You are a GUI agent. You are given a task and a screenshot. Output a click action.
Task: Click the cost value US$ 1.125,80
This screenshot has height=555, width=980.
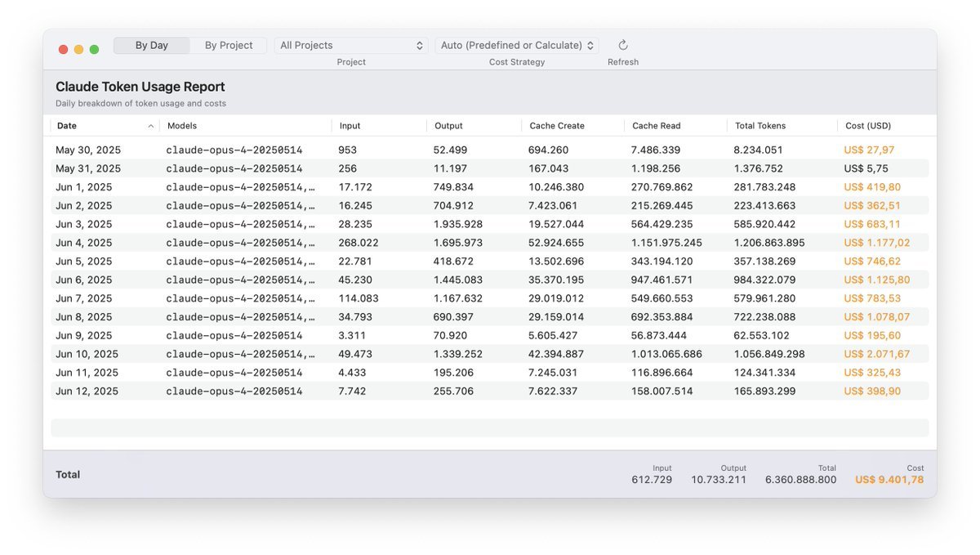point(877,280)
